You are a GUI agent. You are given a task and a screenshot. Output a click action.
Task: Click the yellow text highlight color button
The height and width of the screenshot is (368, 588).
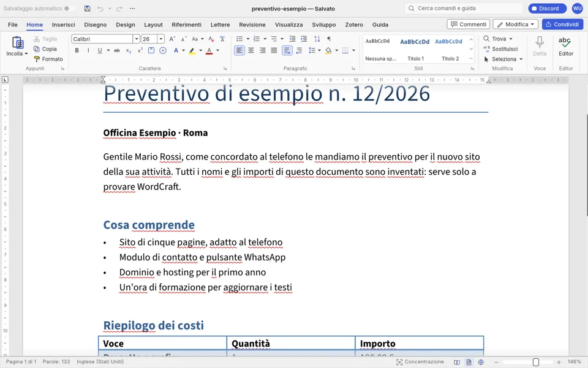tap(192, 50)
